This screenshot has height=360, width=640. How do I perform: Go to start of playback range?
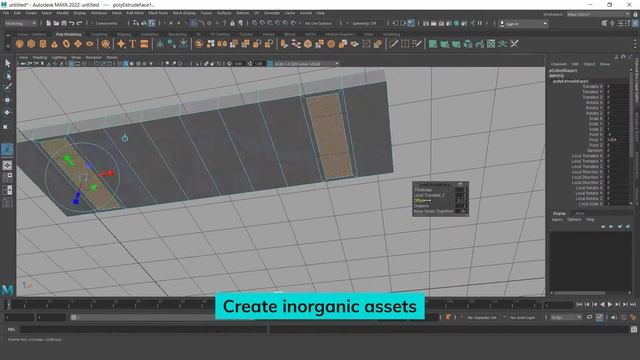click(x=579, y=304)
